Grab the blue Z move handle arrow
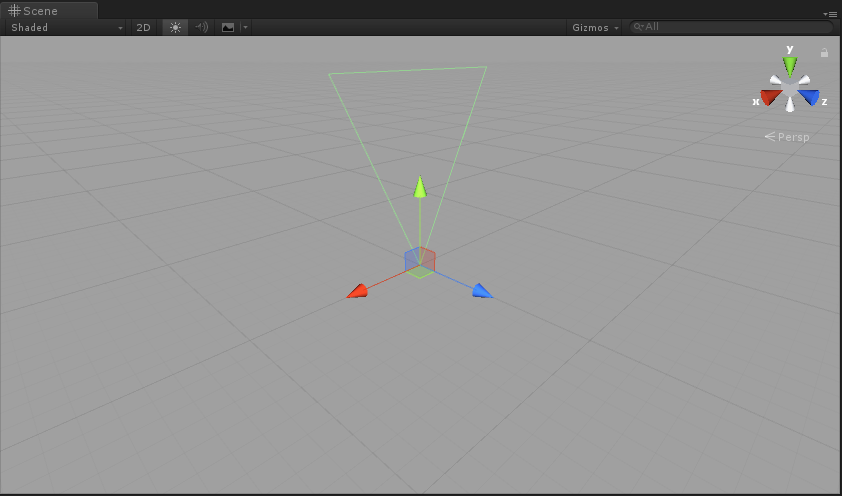 tap(482, 291)
